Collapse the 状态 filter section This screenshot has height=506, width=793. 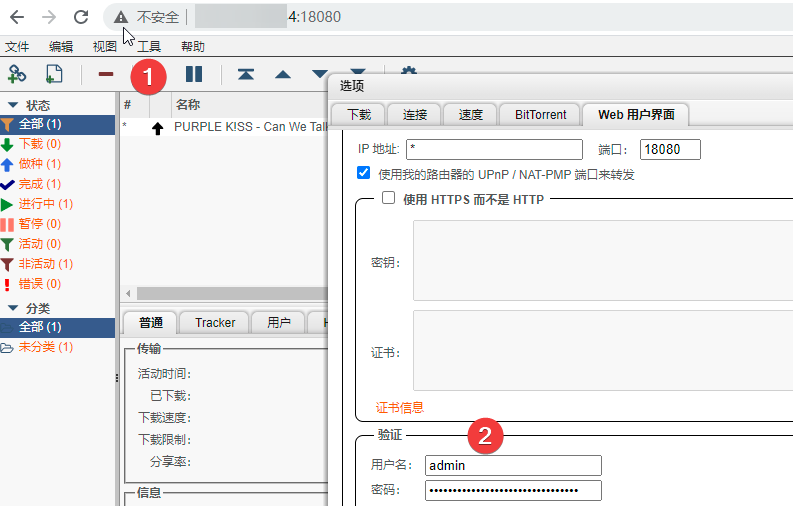(13, 105)
